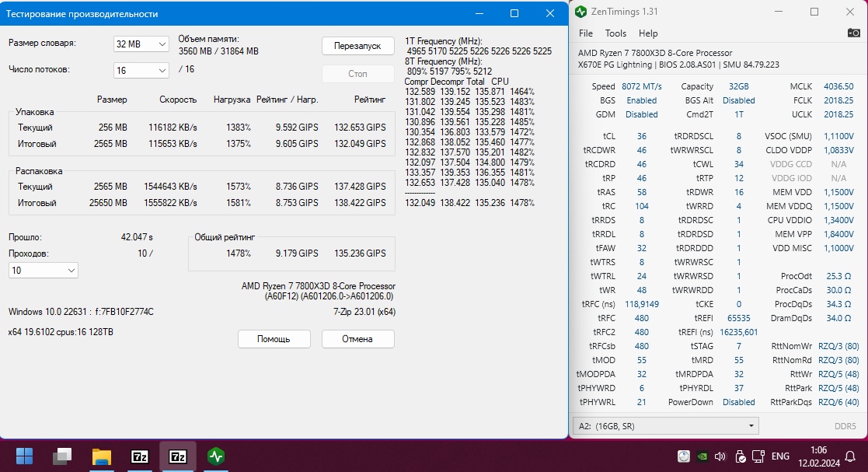Image resolution: width=868 pixels, height=472 pixels.
Task: Click the Помощь help button
Action: pyautogui.click(x=274, y=339)
